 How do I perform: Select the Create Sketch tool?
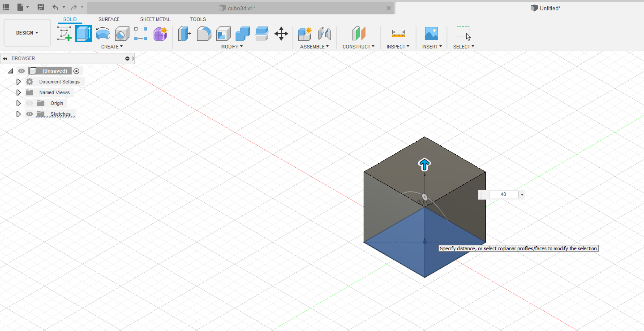coord(64,34)
